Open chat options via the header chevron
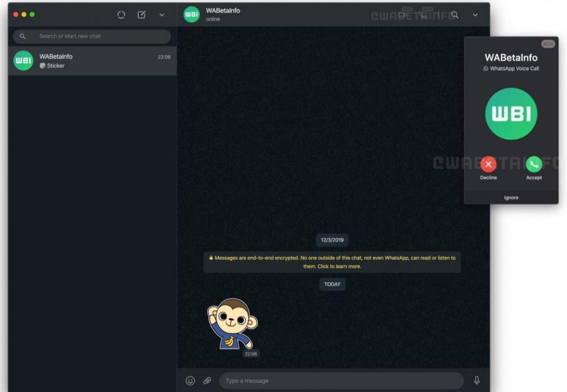 pyautogui.click(x=475, y=15)
